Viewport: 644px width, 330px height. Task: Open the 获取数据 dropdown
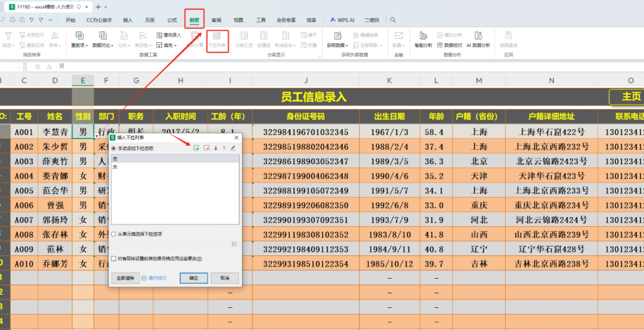(338, 45)
